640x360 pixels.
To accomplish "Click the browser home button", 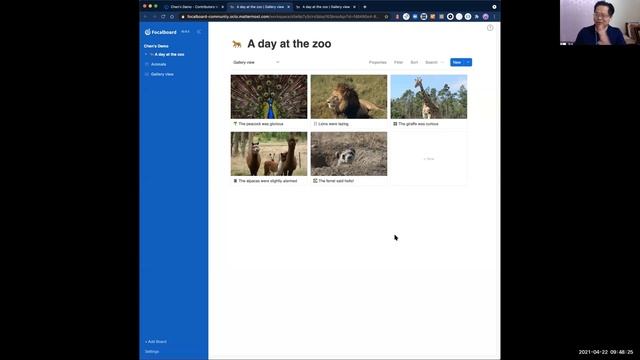I will pyautogui.click(x=172, y=17).
